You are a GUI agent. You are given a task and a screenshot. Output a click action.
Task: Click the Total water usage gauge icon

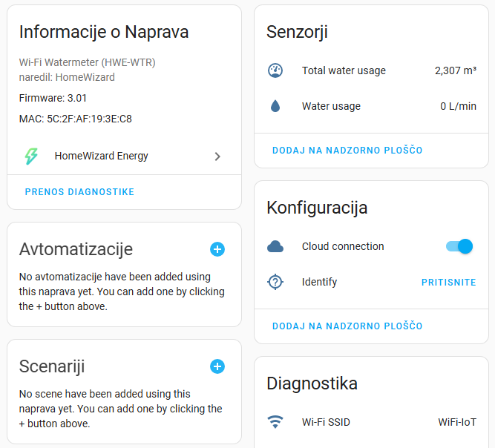coord(275,70)
